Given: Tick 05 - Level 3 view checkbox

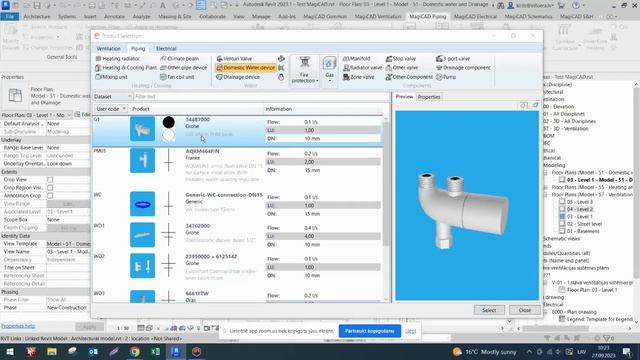Looking at the screenshot, I should [x=562, y=202].
